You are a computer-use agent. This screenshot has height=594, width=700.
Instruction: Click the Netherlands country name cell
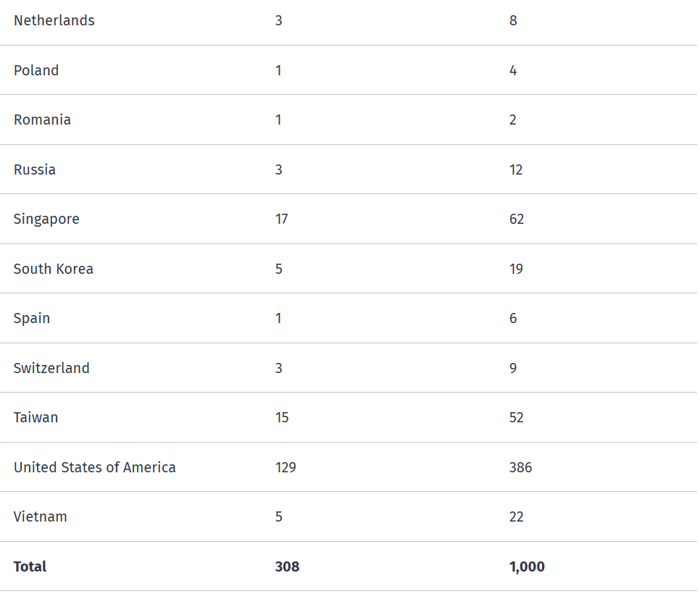(54, 20)
